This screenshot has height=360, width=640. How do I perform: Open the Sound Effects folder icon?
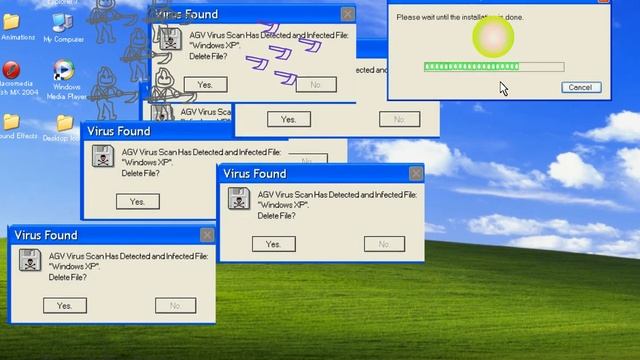pyautogui.click(x=11, y=122)
